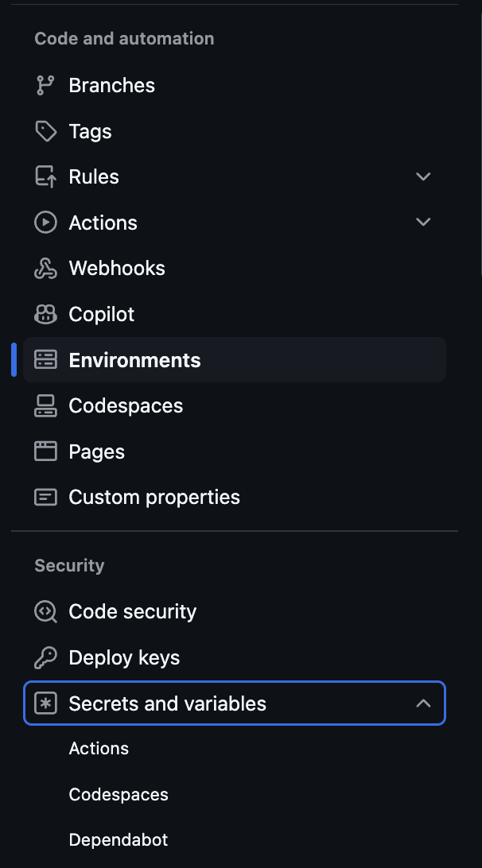Open the Custom properties page
Screen dimensions: 482x868
click(154, 498)
